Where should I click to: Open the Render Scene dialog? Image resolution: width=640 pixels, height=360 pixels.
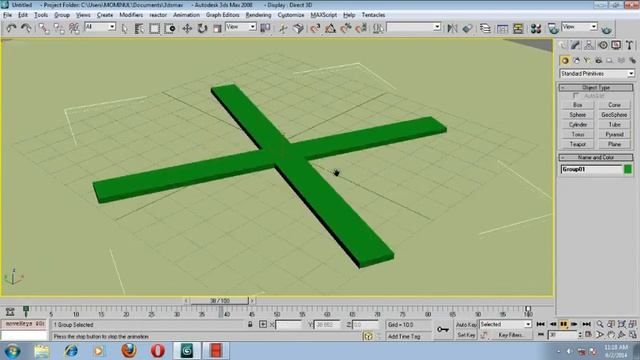click(553, 28)
